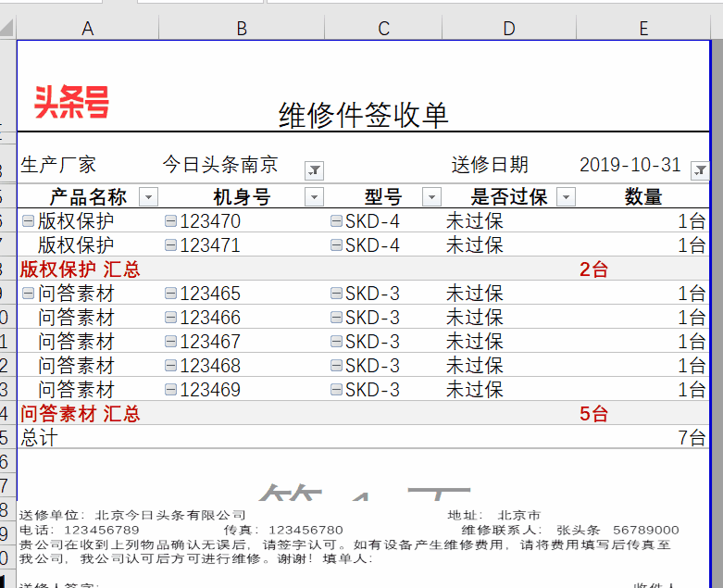This screenshot has height=588, width=723.
Task: Select 未过保 cell in row 123470
Action: pyautogui.click(x=475, y=221)
